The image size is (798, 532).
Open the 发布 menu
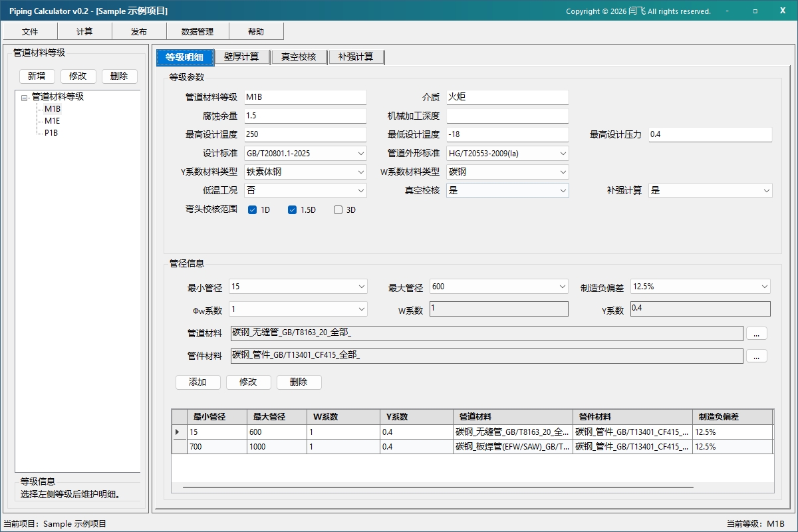tap(139, 31)
